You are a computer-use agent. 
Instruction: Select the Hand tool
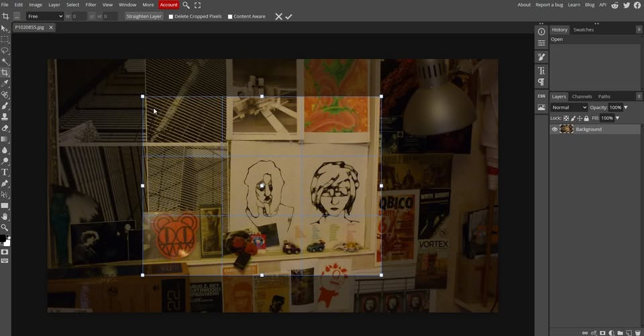[5, 217]
